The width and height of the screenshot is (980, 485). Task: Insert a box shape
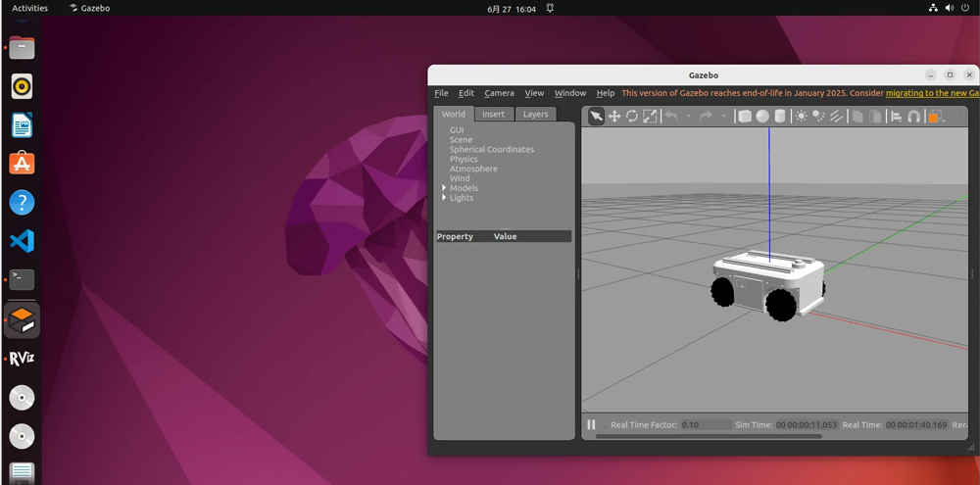point(745,117)
